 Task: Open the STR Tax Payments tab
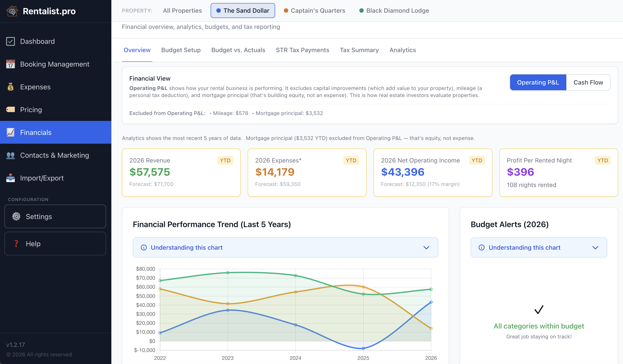(x=302, y=50)
